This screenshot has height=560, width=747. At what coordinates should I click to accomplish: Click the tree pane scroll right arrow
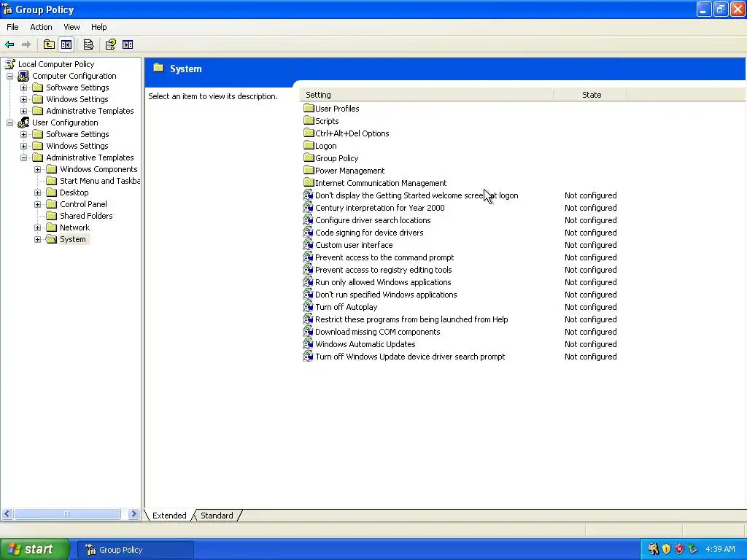tap(134, 513)
